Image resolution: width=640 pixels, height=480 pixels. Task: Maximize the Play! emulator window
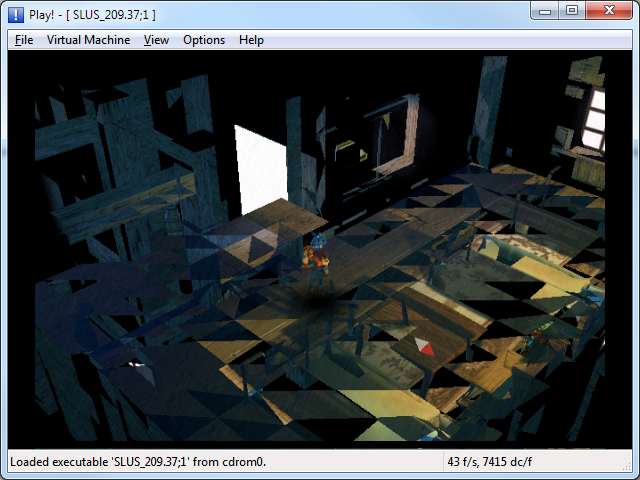(x=572, y=11)
